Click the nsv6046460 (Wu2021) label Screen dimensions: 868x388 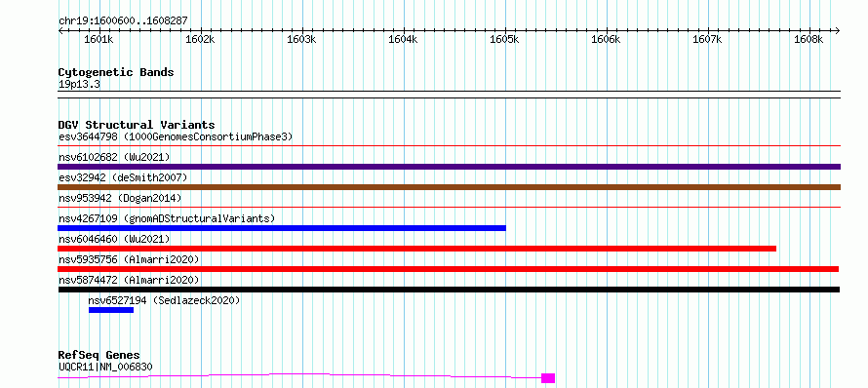pos(114,239)
